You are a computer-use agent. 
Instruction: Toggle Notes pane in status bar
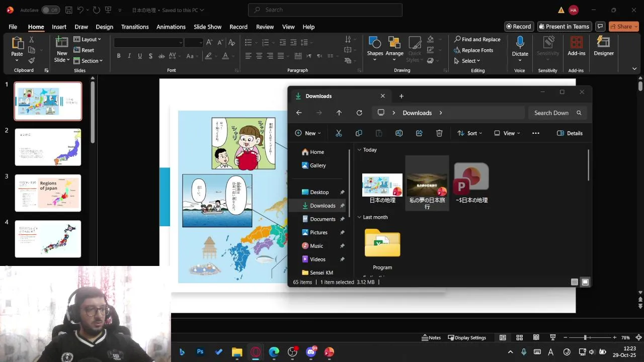coord(431,337)
